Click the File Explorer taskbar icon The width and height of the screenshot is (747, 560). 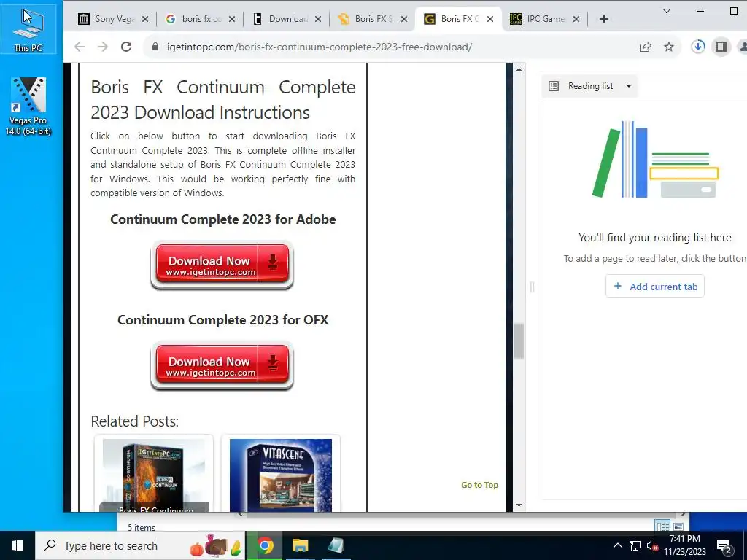(x=300, y=545)
